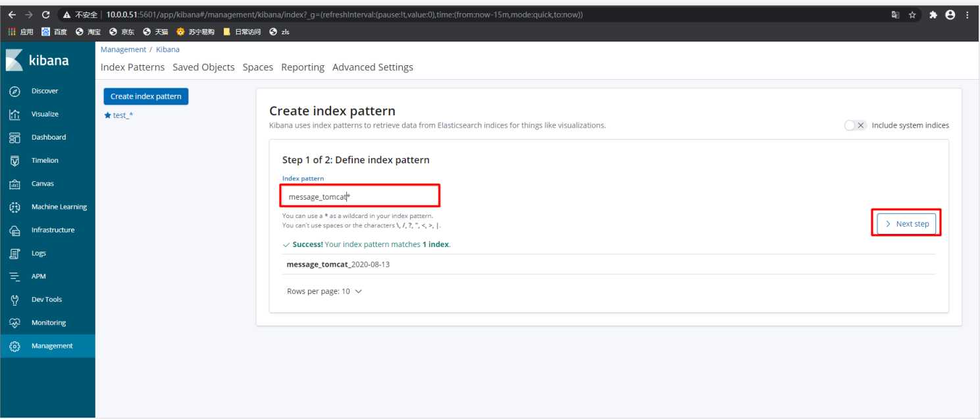Viewport: 980px width, 419px height.
Task: Open the 京东 bookmark
Action: (x=122, y=32)
